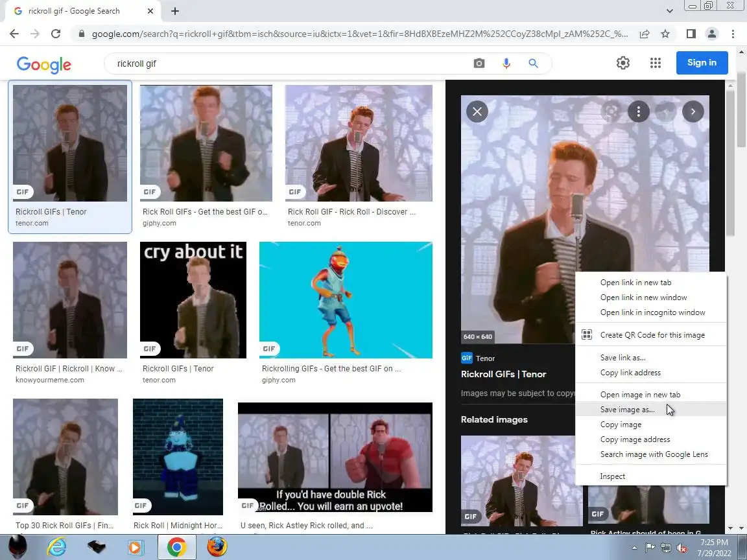Open tab search chevron in title bar
This screenshot has height=560, width=747.
669,11
